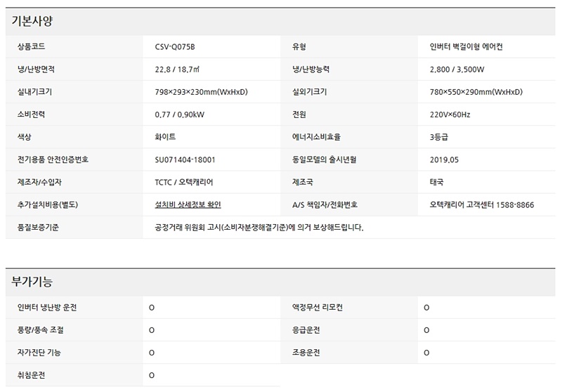Click the 0.77 / 0.90kW power consumption value
The width and height of the screenshot is (562, 392).
point(180,115)
